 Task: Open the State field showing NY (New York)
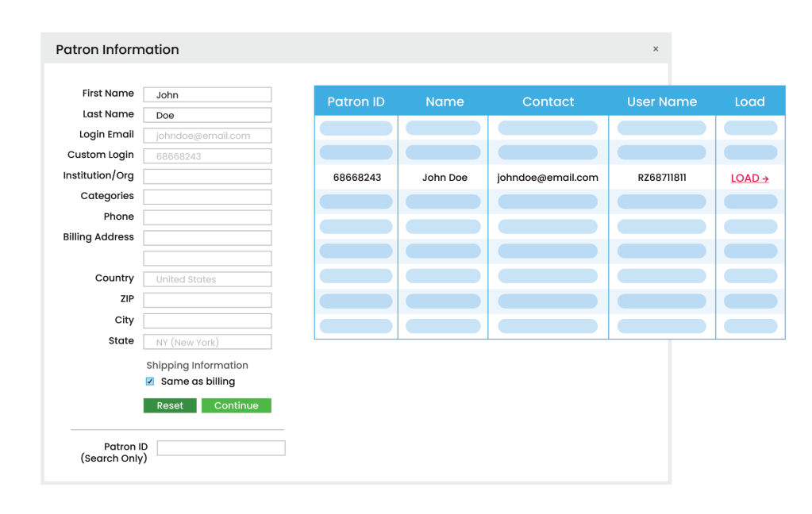207,342
